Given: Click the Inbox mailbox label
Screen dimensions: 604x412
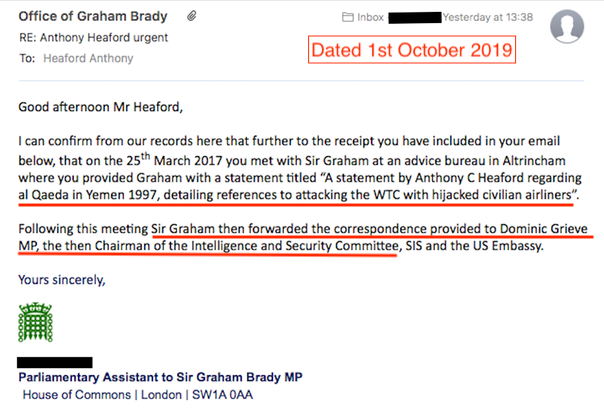Looking at the screenshot, I should click(x=370, y=17).
